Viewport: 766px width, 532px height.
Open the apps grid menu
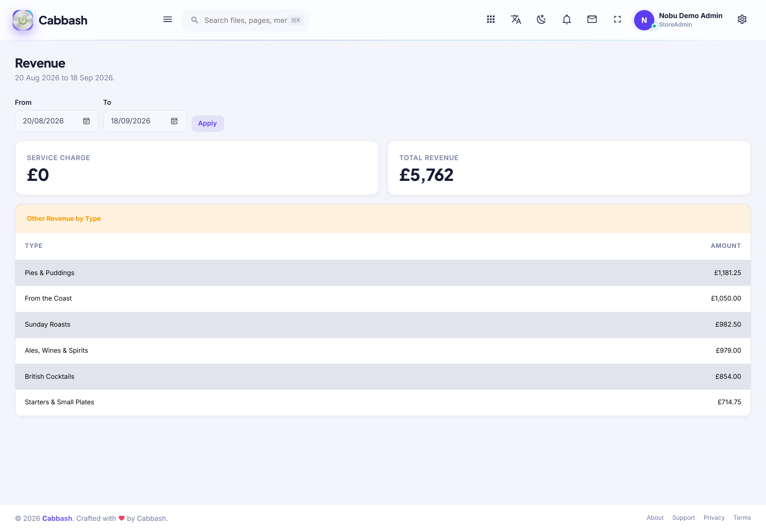point(491,19)
